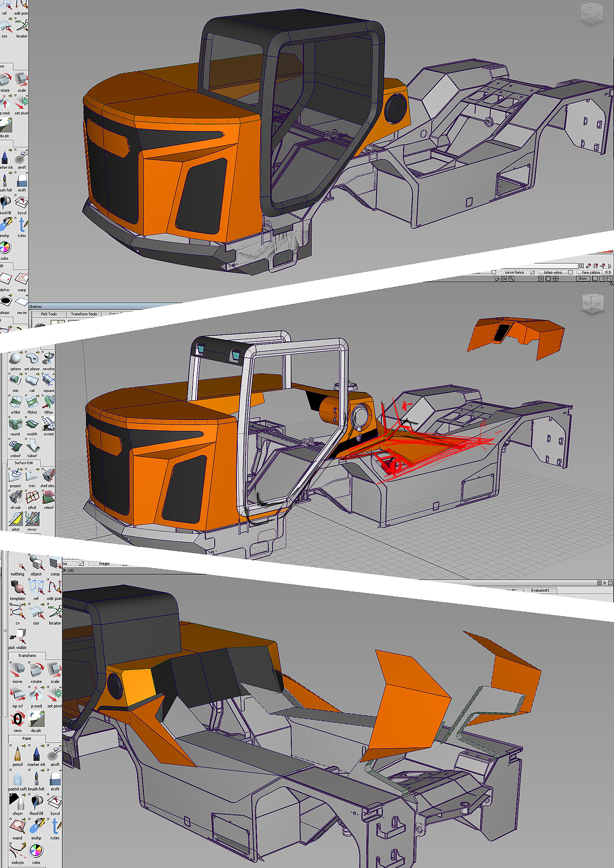The image size is (614, 868).
Task: Click the zero transforms tool
Action: (x=17, y=719)
